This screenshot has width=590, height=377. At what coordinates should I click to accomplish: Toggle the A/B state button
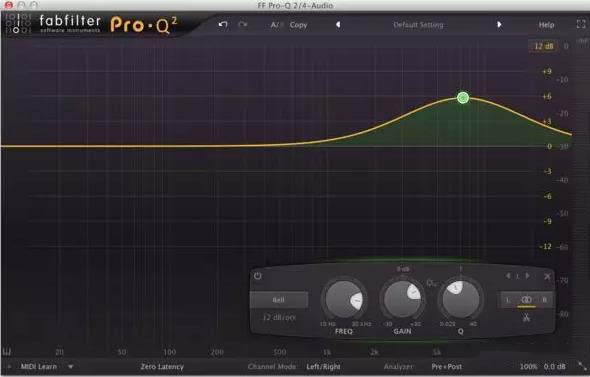click(x=276, y=25)
